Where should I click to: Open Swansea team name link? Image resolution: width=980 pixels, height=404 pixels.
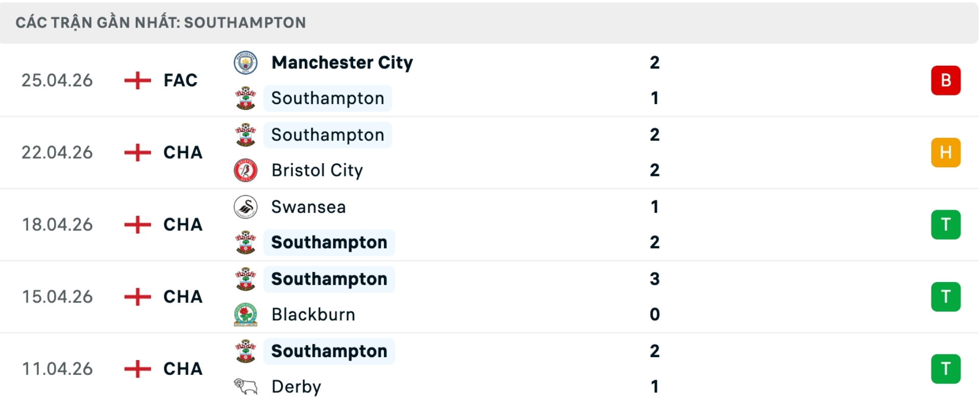(x=308, y=207)
